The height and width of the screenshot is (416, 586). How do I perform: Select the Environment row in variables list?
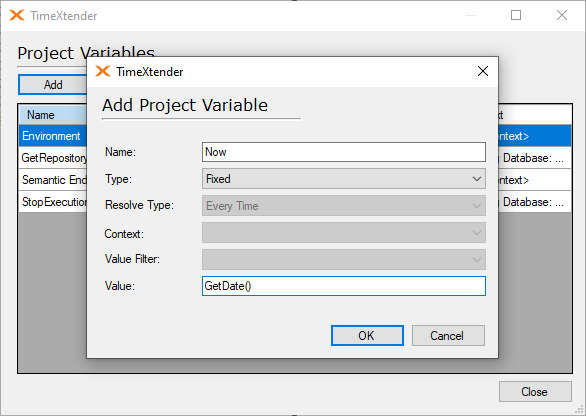pos(53,136)
